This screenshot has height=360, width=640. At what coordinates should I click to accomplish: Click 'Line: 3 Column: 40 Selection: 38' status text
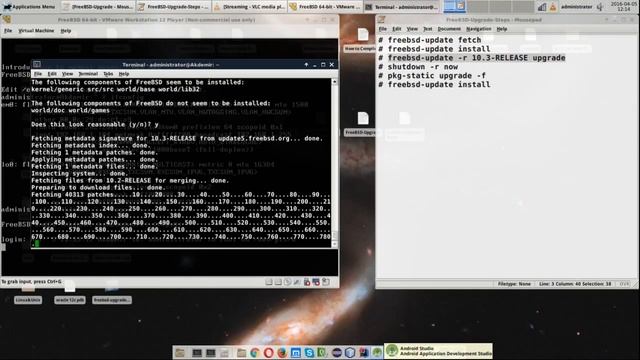coord(575,284)
